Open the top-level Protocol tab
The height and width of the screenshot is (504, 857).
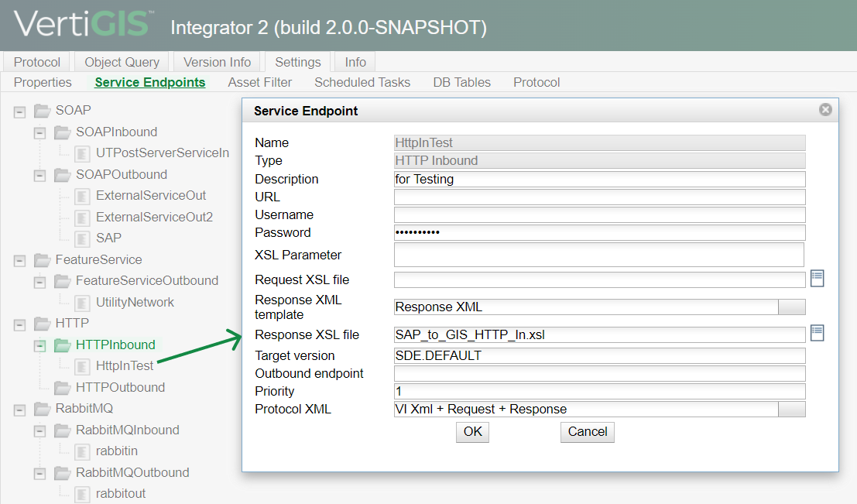(36, 62)
